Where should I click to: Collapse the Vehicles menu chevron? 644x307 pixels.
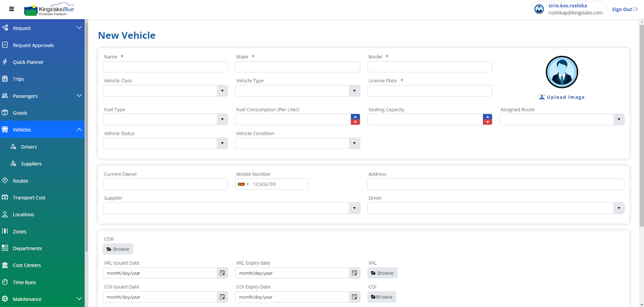[79, 129]
